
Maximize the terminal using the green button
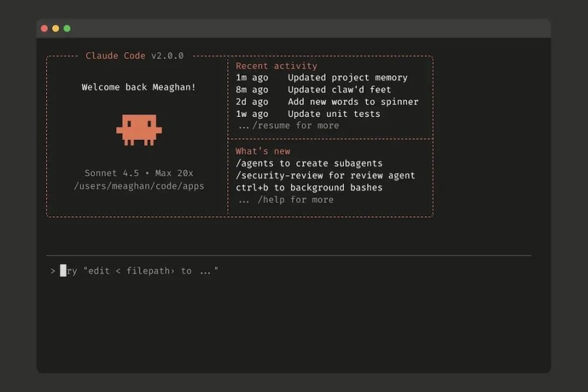click(67, 28)
